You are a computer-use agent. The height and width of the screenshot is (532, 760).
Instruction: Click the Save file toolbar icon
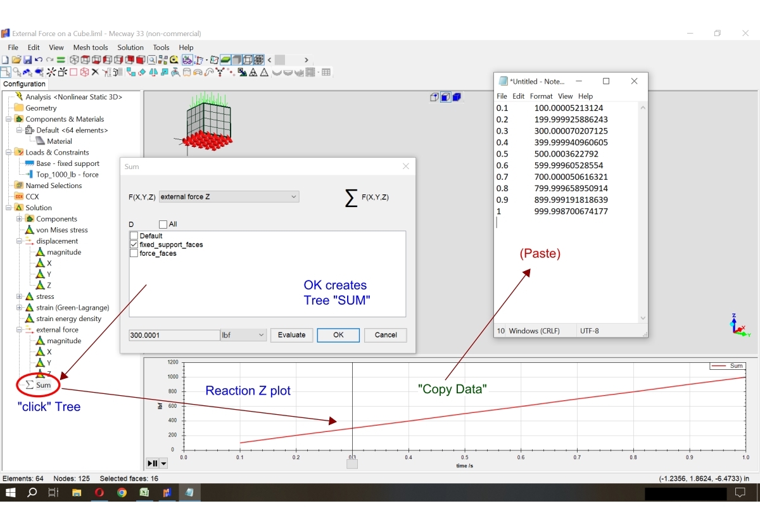click(x=27, y=60)
